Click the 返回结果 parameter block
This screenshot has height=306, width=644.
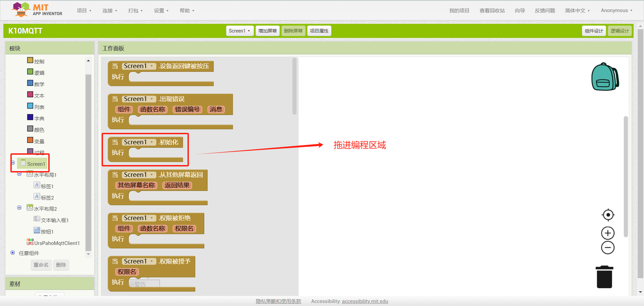(x=177, y=185)
